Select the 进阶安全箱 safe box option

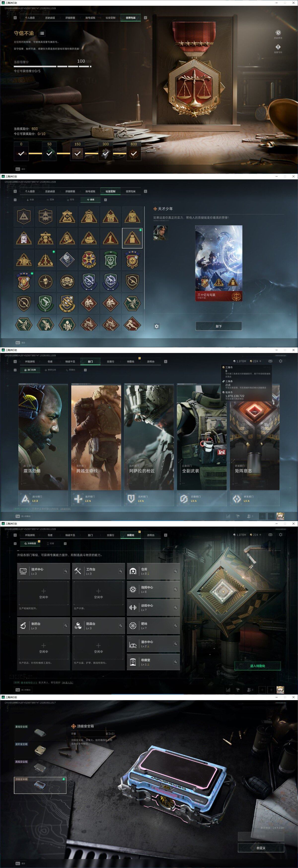(40, 750)
